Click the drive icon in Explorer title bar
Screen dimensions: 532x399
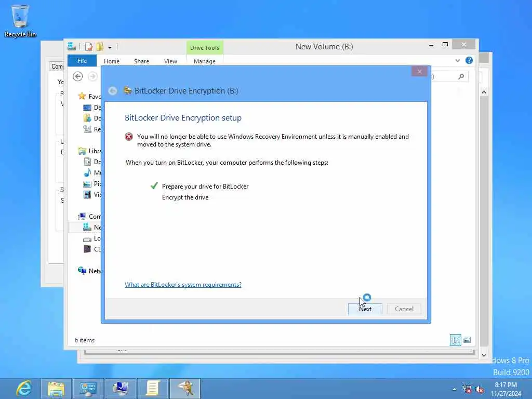[x=72, y=46]
